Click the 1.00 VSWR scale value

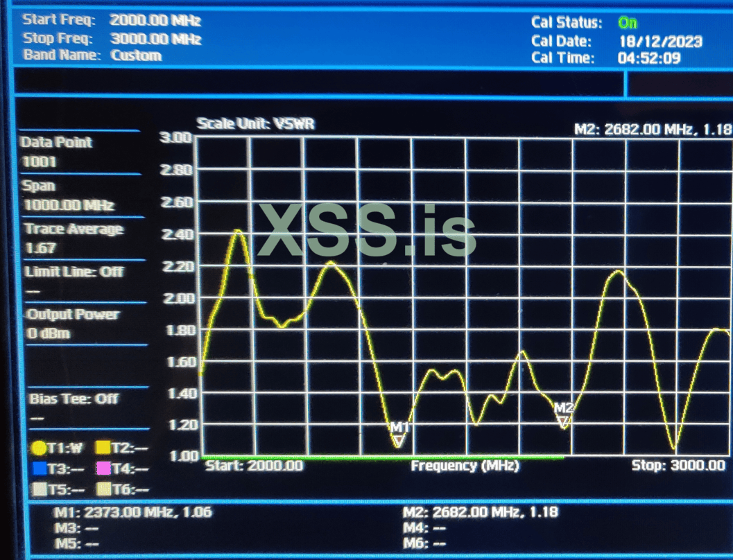coord(184,456)
